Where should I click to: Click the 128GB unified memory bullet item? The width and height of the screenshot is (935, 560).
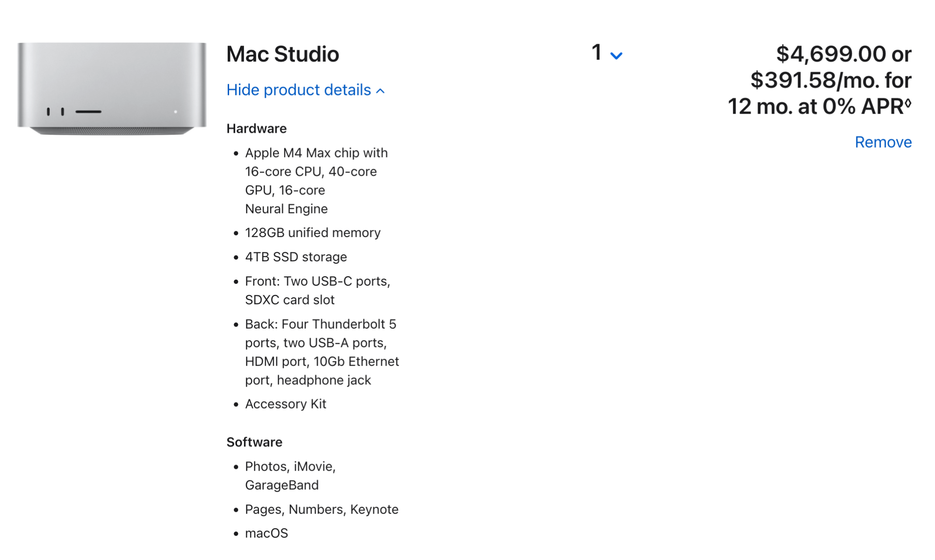click(x=313, y=233)
